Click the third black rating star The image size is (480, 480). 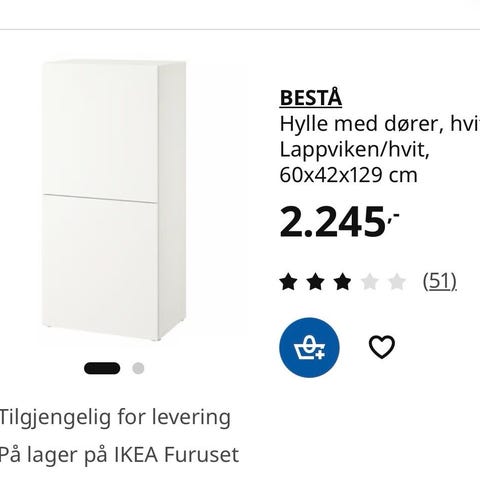pyautogui.click(x=343, y=282)
